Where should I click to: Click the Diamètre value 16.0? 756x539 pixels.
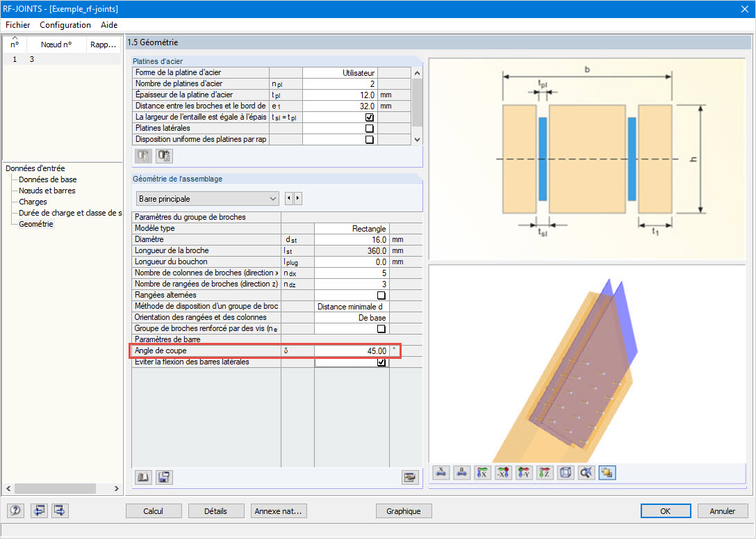pyautogui.click(x=352, y=240)
